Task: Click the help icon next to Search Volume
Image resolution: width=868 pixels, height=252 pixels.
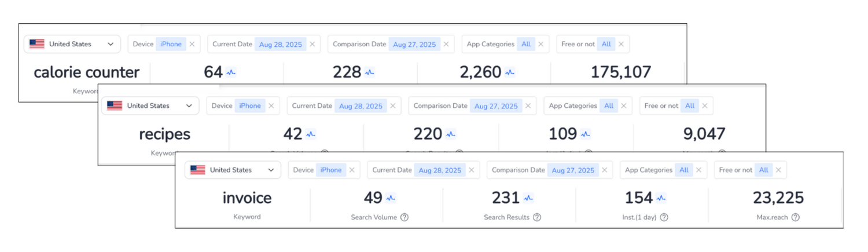Action: [x=404, y=217]
